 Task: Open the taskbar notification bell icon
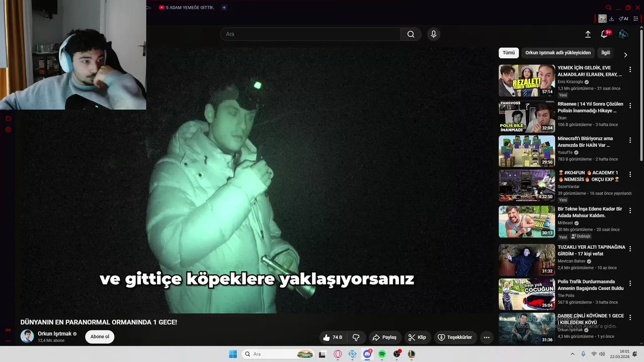tap(635, 354)
